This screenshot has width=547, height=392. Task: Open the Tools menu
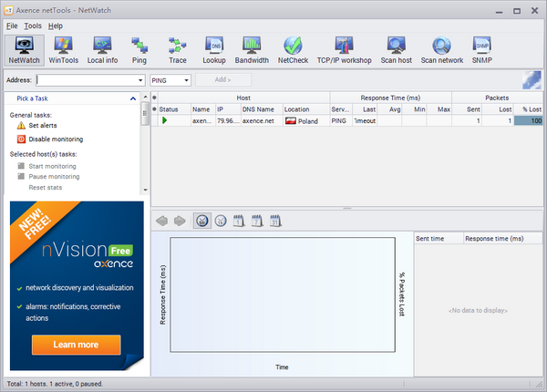pos(33,26)
